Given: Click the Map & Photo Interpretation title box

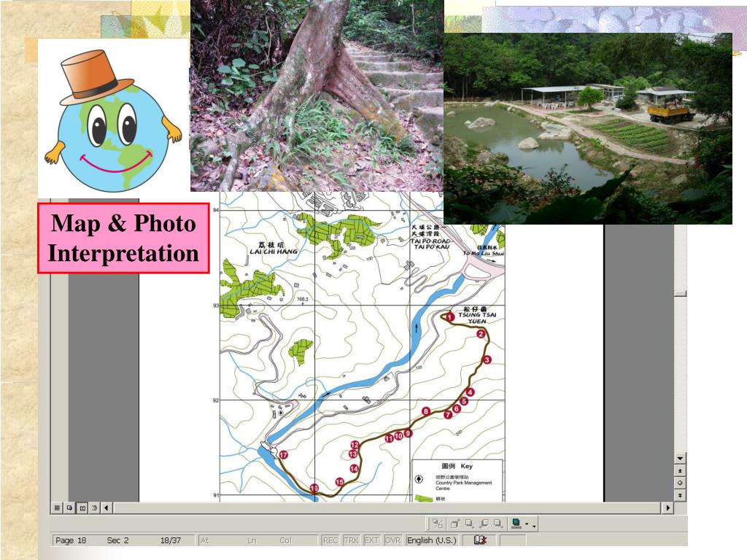Looking at the screenshot, I should point(123,238).
